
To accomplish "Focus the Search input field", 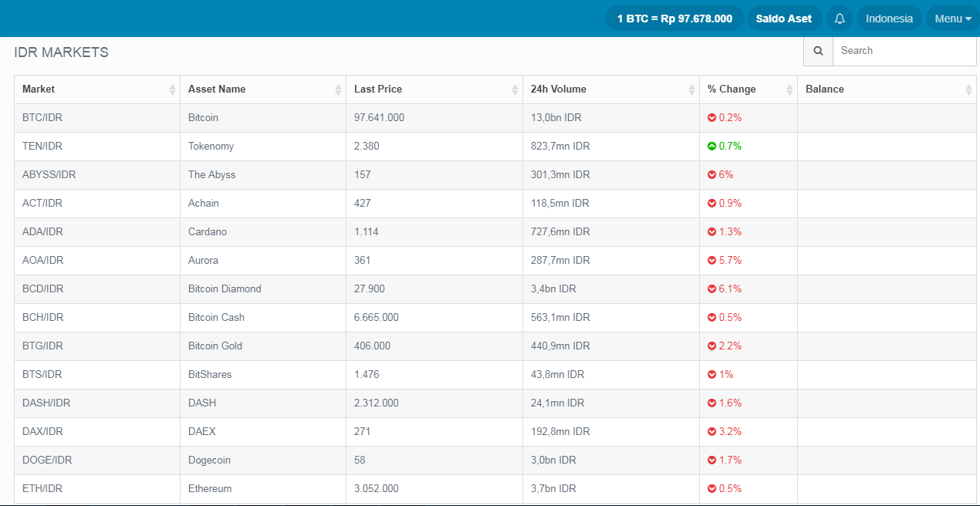I will (904, 51).
